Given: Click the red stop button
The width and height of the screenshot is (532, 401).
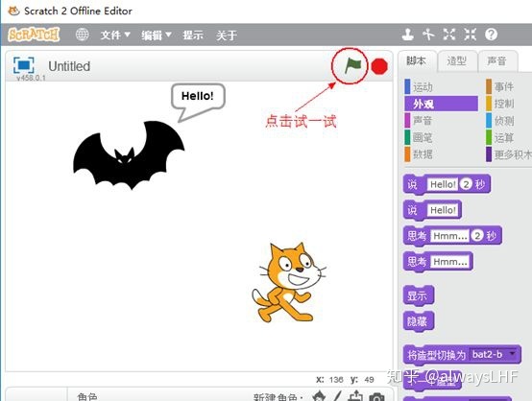Looking at the screenshot, I should point(379,66).
